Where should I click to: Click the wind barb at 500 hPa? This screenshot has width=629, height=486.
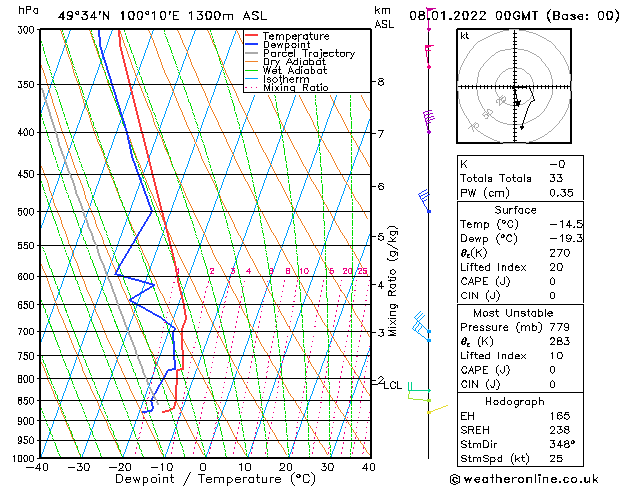(424, 201)
